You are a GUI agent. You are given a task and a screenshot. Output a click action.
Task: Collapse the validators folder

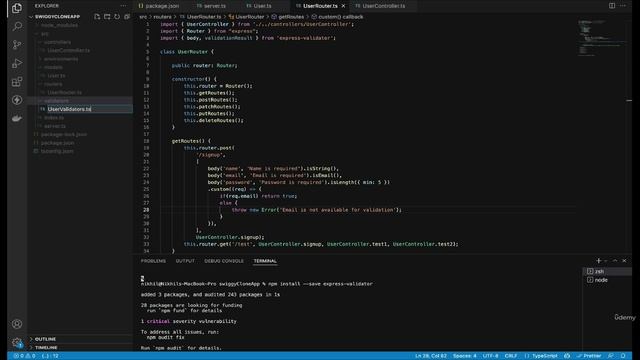tap(57, 101)
